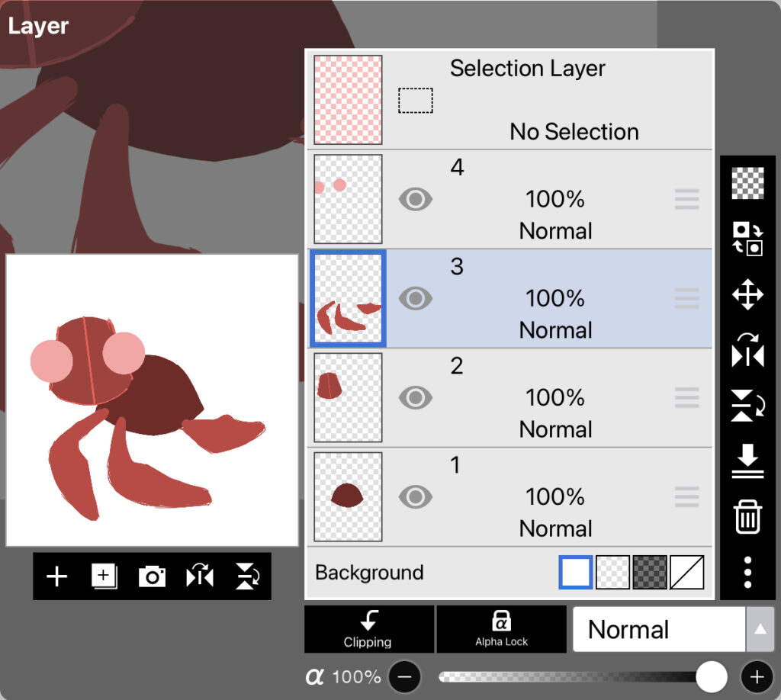Hide layer 1 with eye icon
The height and width of the screenshot is (700, 781).
[x=416, y=497]
